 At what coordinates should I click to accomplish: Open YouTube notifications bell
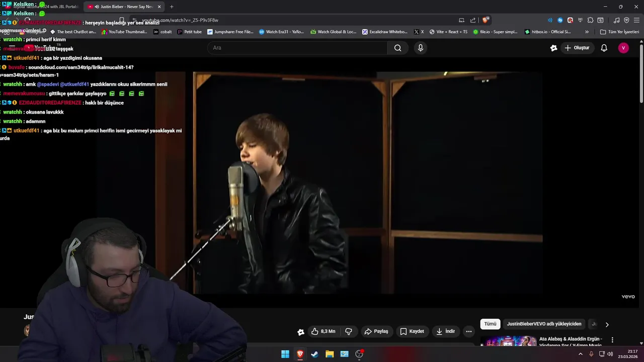[604, 48]
